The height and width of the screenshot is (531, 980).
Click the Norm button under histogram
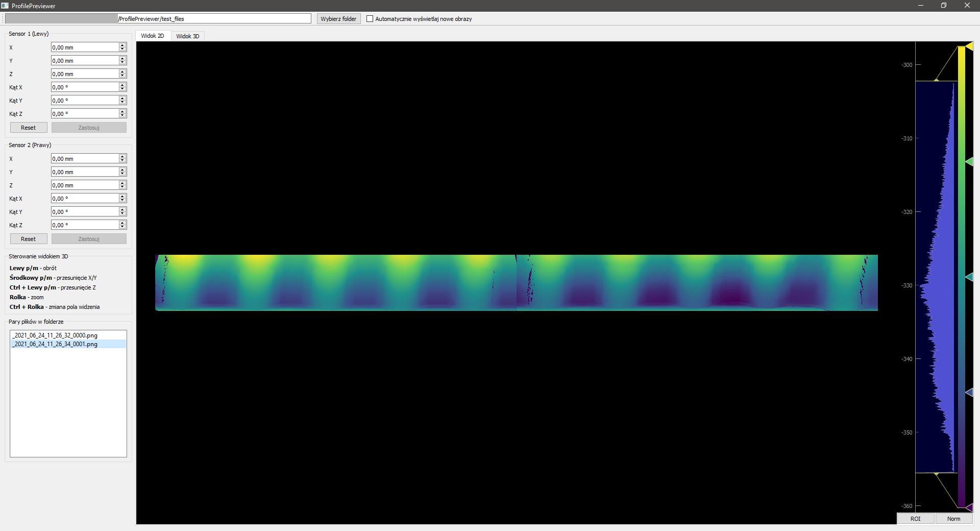coord(954,519)
